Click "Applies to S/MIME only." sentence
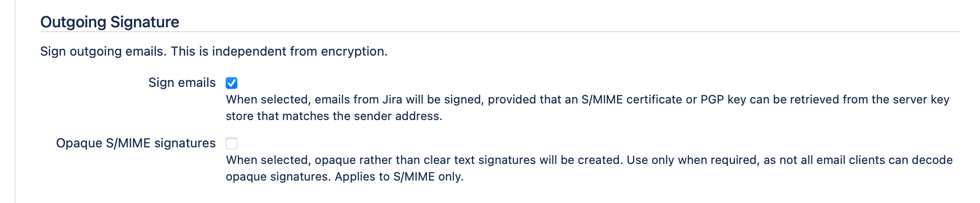Screen dimensions: 980x203 [399, 177]
